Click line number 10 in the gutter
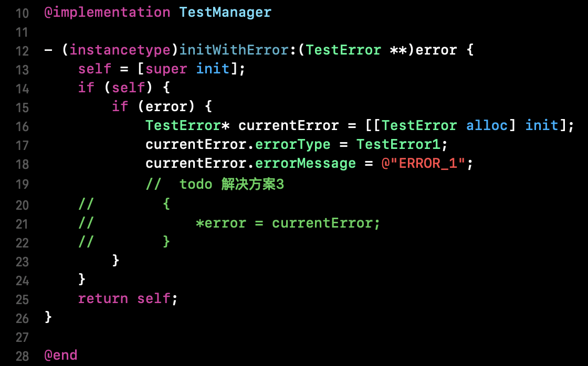Viewport: 588px width, 366px height. [22, 13]
